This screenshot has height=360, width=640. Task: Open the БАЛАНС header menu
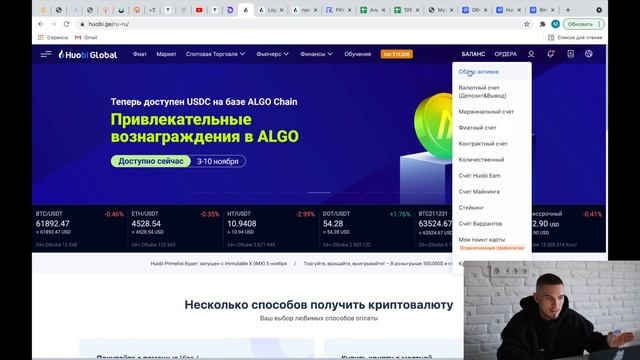coord(473,54)
